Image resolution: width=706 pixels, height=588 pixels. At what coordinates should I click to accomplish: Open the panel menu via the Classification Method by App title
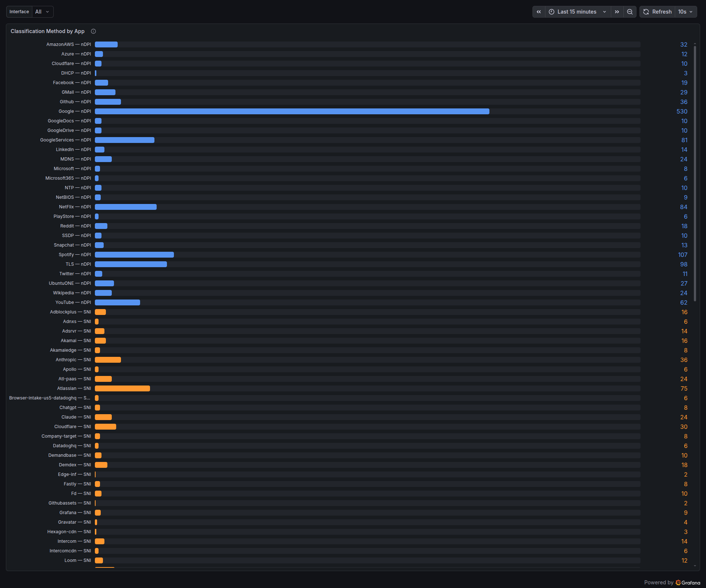pos(47,31)
